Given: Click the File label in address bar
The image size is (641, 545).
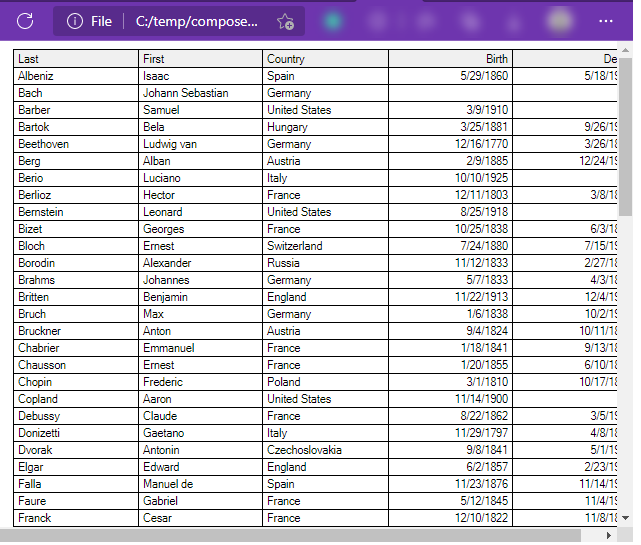Looking at the screenshot, I should pos(101,21).
